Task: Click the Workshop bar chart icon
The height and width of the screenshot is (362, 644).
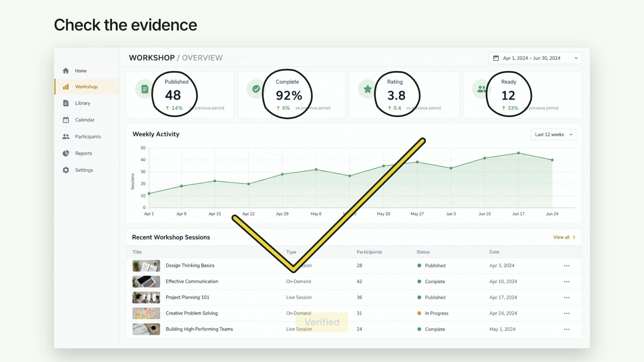Action: [66, 87]
